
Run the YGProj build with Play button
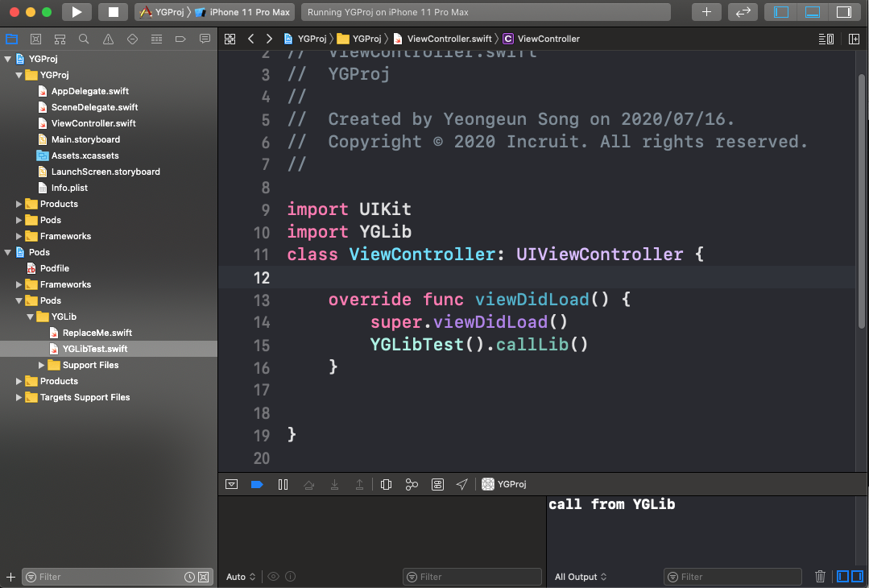tap(77, 11)
